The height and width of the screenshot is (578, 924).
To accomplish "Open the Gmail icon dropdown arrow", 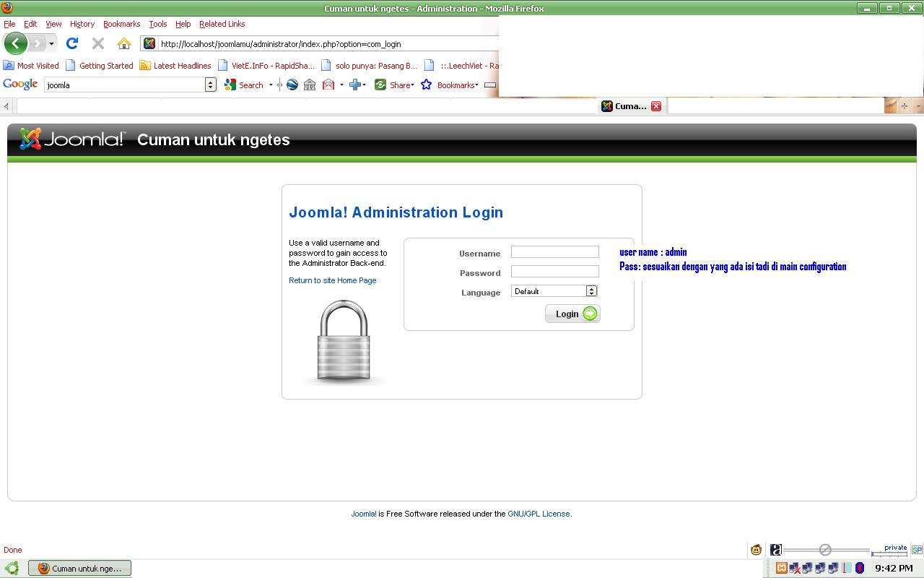I will (x=341, y=85).
